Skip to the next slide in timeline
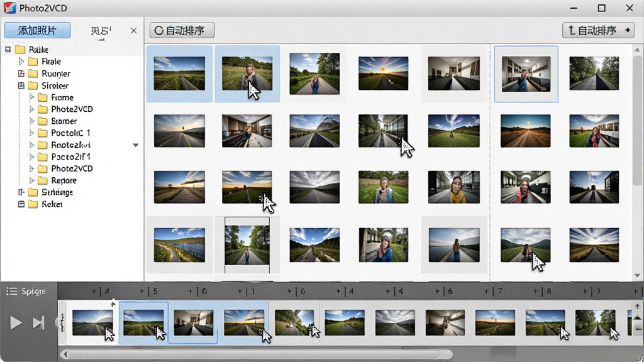Screen dimensions: 644x362 coord(38,323)
